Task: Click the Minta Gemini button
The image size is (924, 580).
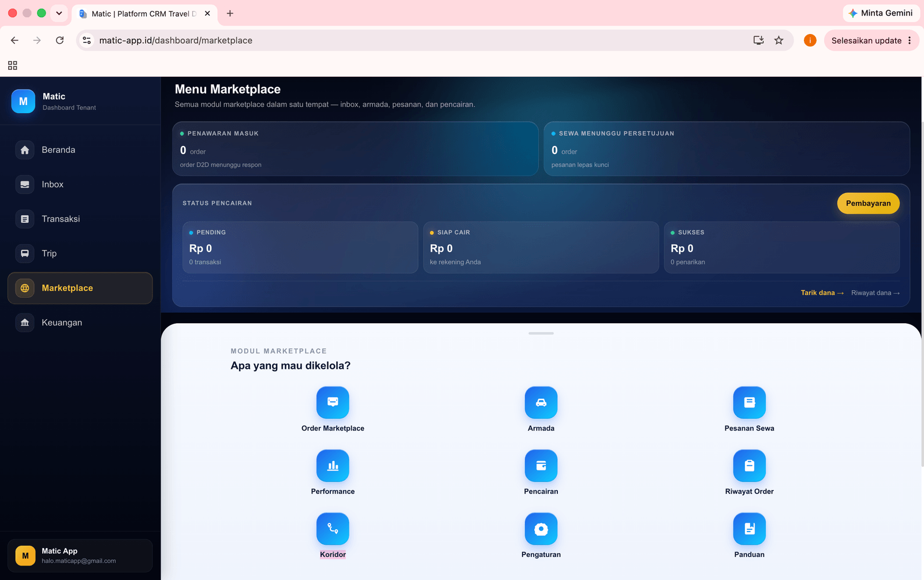Action: [x=881, y=13]
